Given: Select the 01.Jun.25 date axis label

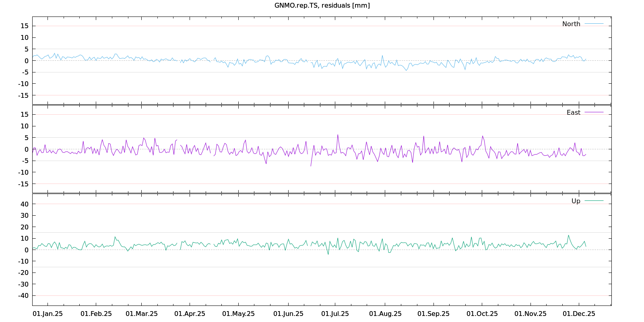Looking at the screenshot, I should 288,314.
